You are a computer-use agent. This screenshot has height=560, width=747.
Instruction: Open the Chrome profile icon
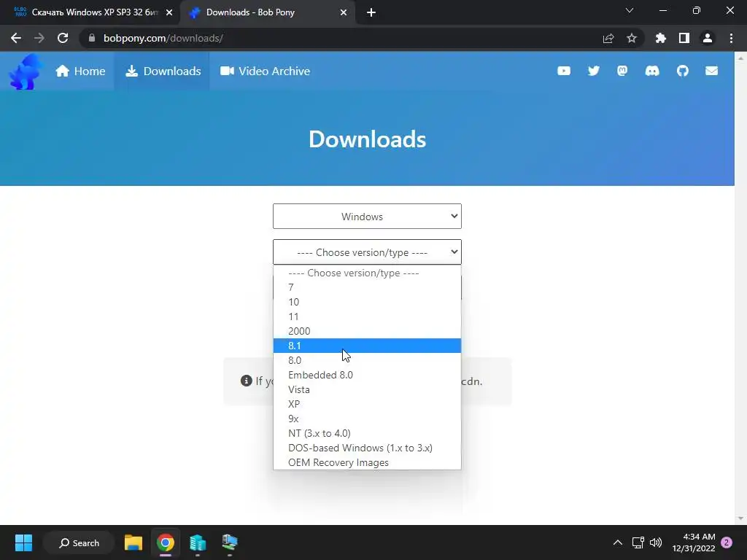pos(707,38)
